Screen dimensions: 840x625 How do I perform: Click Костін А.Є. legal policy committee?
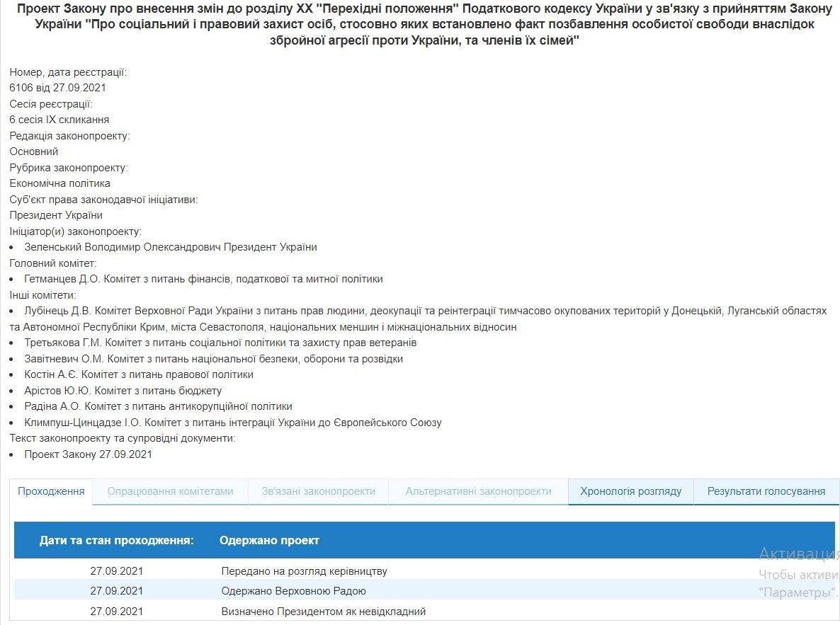click(x=139, y=374)
